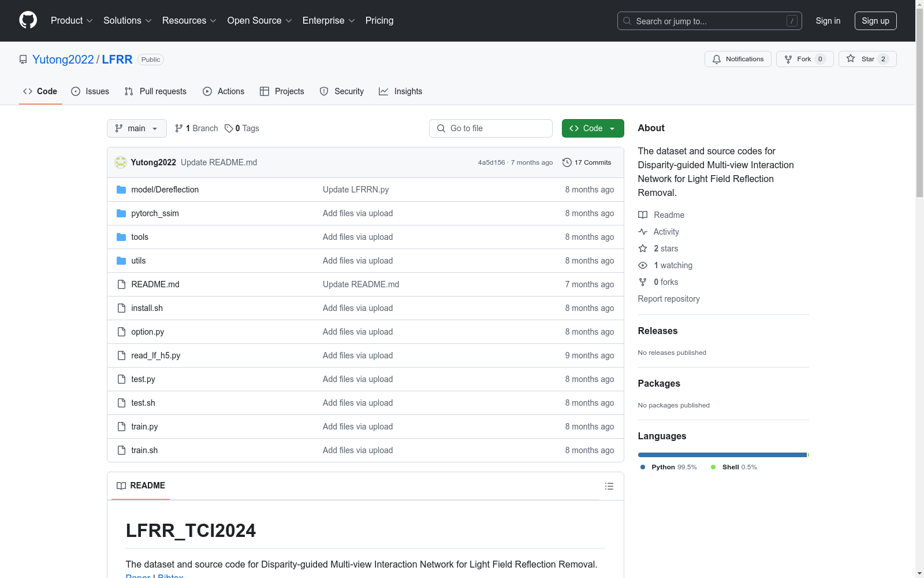924x578 pixels.
Task: Switch to the Projects tab
Action: point(282,91)
